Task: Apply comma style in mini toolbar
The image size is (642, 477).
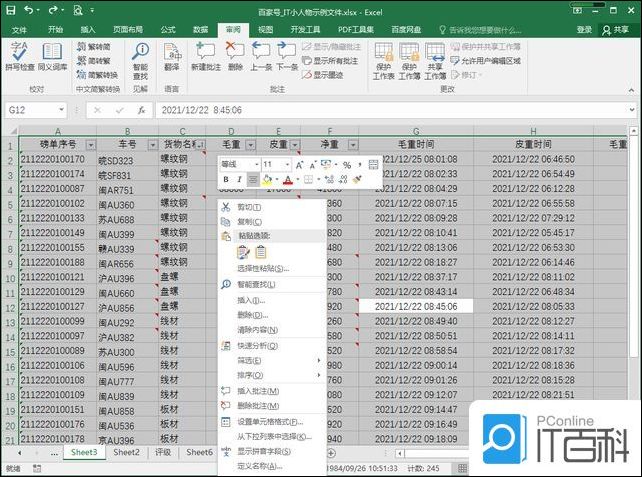Action: 360,165
